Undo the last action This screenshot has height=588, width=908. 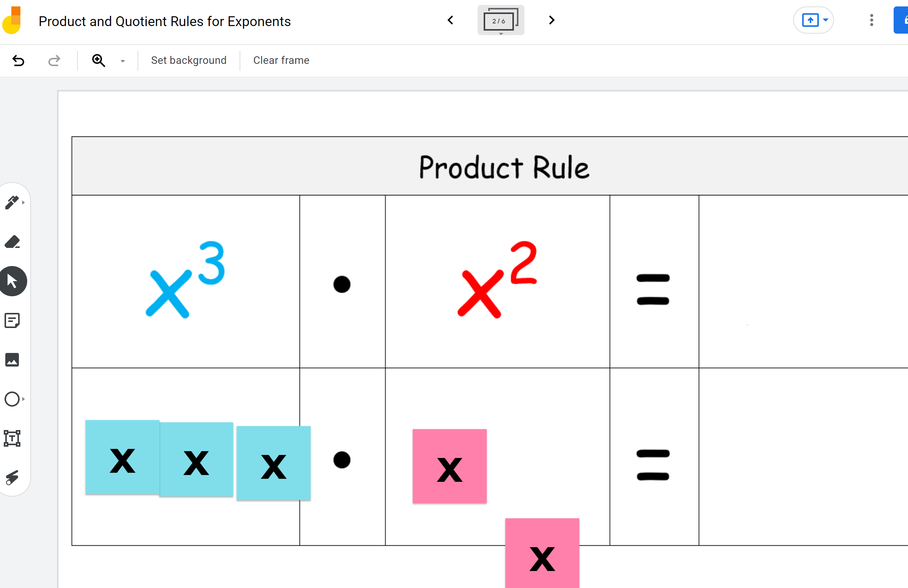pos(18,60)
